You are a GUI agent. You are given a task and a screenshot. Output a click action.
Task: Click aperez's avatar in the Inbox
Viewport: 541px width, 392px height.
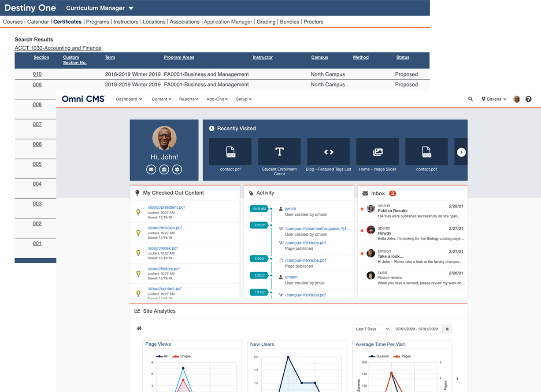(371, 230)
